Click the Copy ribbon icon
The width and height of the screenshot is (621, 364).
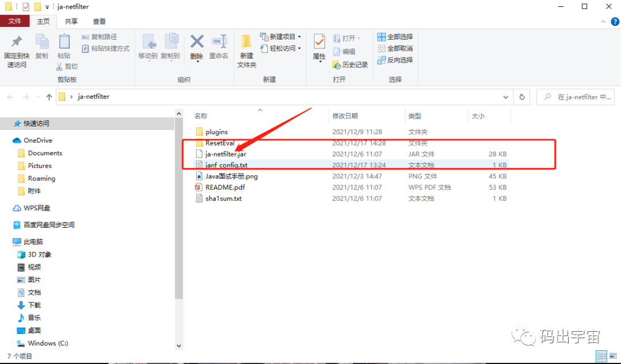[41, 41]
